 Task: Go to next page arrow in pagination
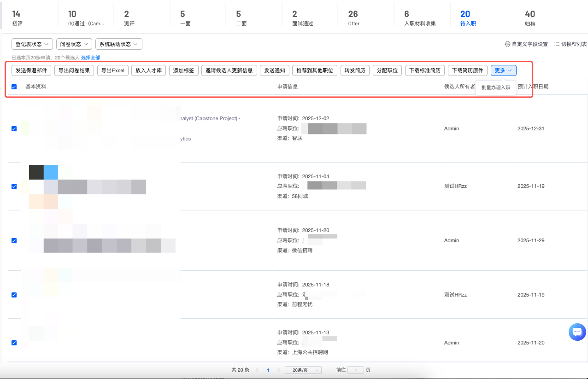tap(278, 370)
